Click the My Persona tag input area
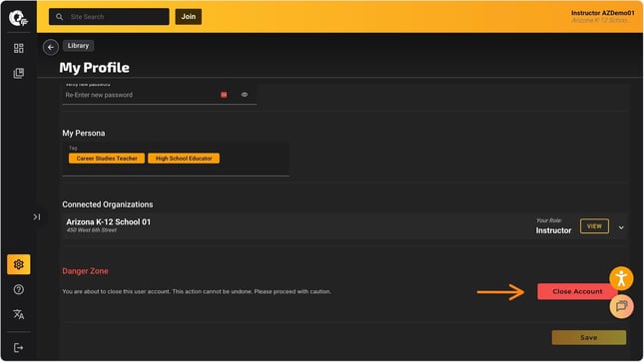This screenshot has width=644, height=362. 176,160
